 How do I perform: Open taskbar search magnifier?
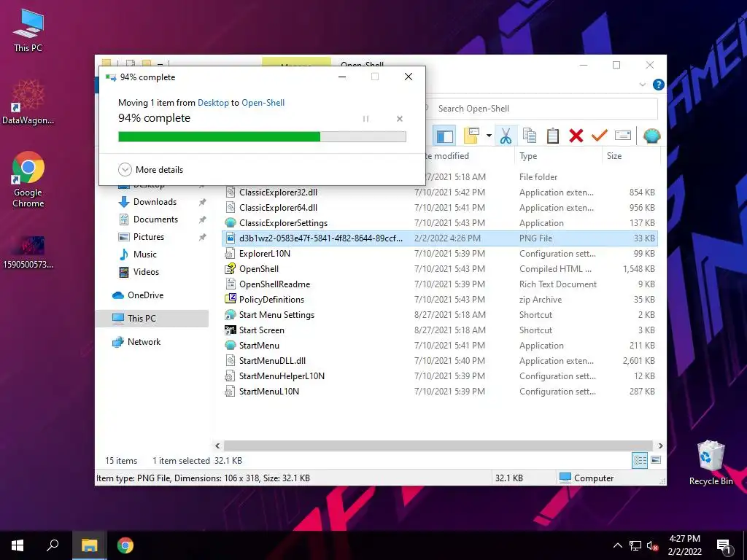pyautogui.click(x=53, y=545)
